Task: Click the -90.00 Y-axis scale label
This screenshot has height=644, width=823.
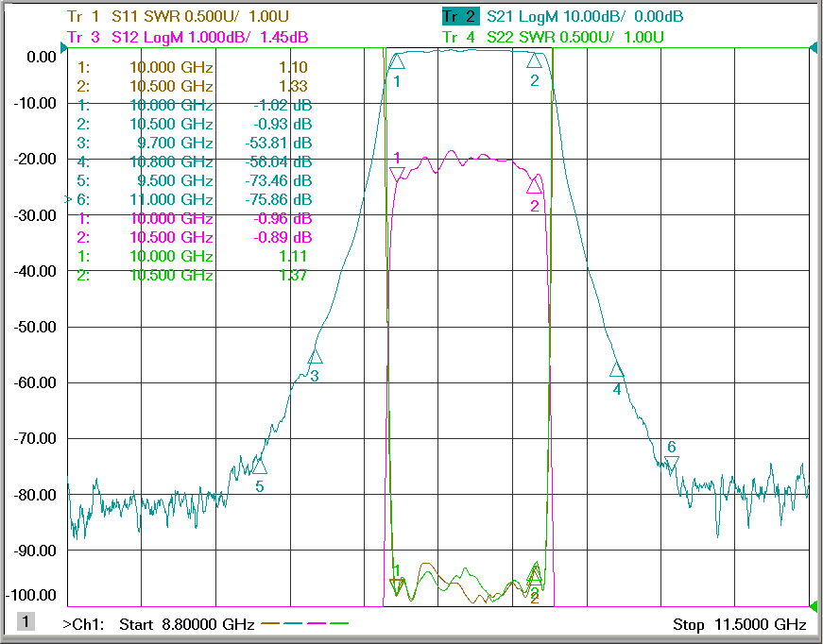Action: [35, 551]
